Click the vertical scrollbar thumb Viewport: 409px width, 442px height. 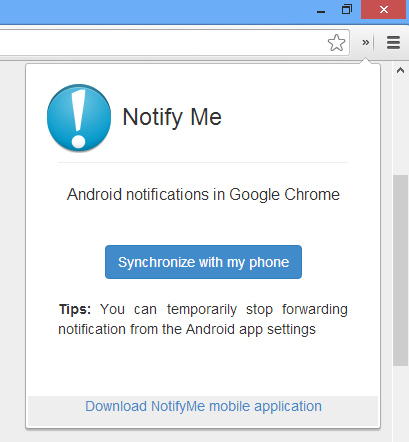400,270
